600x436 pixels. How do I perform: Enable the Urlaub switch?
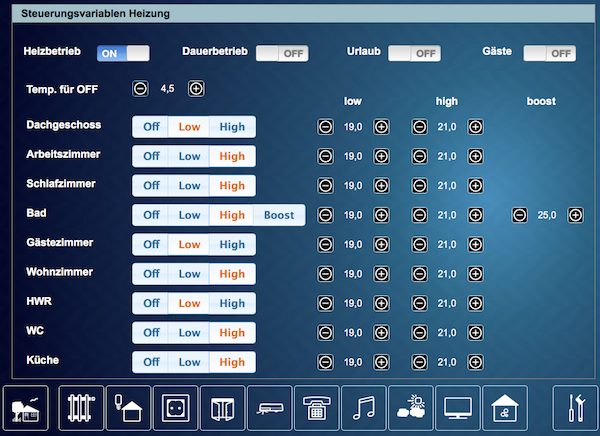click(x=414, y=53)
